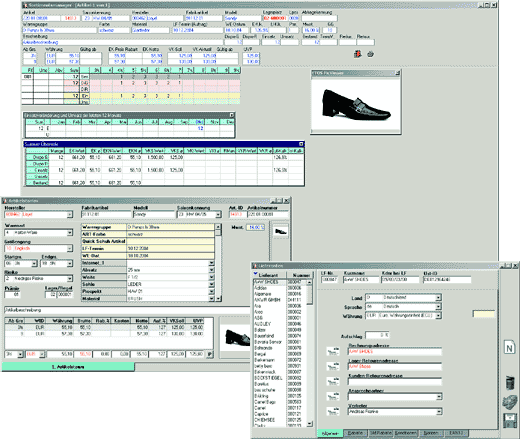Open the Absatz '25 mm' attribute dropdown

coord(211,270)
